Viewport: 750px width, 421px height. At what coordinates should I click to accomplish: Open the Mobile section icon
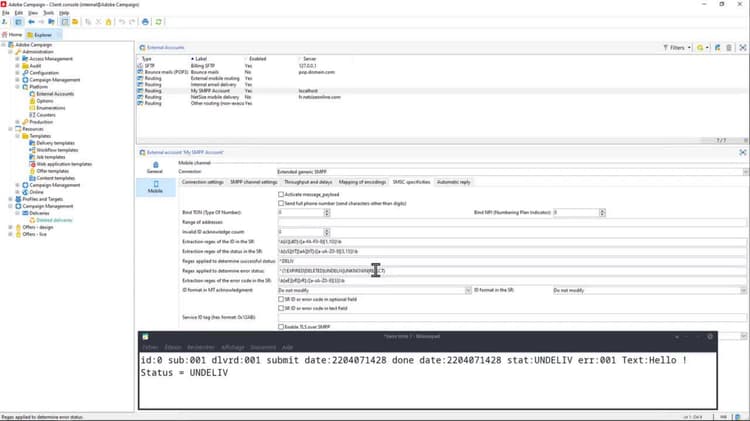pyautogui.click(x=155, y=187)
